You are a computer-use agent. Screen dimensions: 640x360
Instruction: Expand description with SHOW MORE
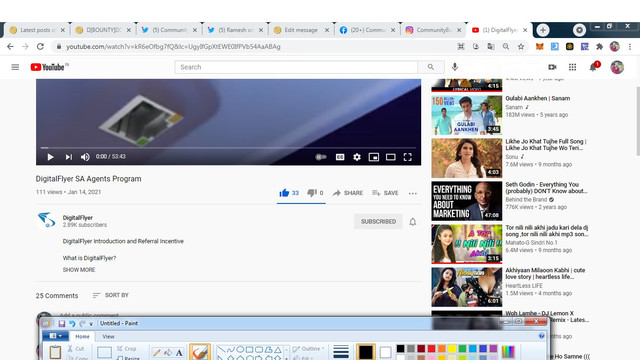point(79,270)
